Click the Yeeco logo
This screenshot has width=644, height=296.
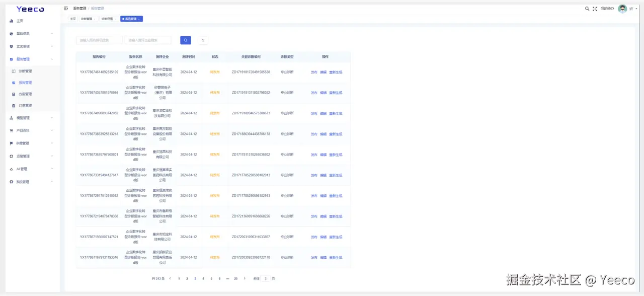tap(30, 9)
